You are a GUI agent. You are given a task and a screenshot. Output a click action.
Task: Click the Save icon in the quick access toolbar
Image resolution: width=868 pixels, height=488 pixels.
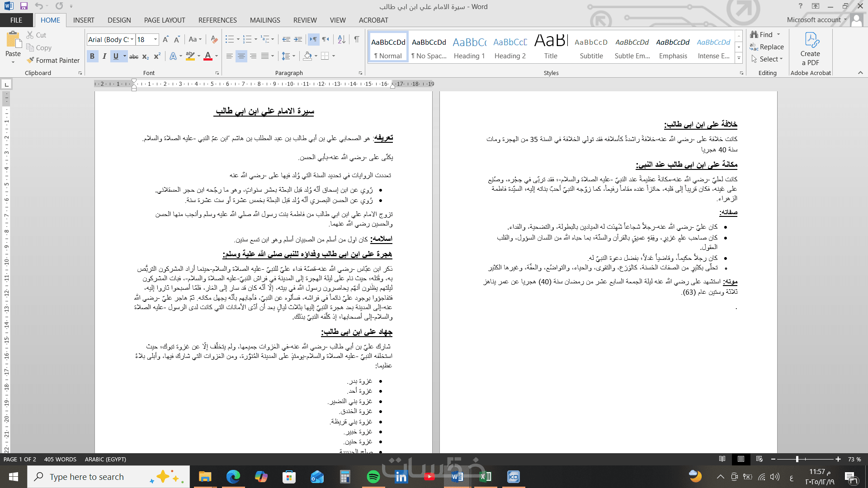tap(24, 6)
